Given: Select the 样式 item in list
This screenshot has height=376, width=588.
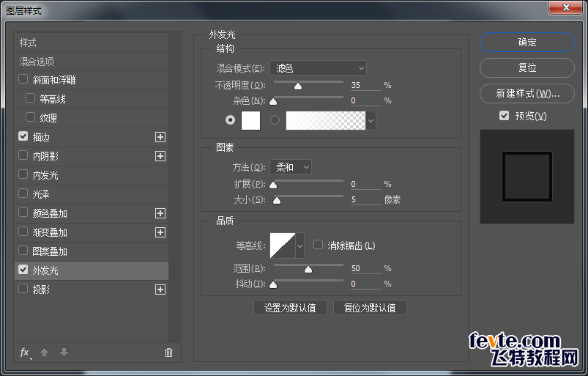Looking at the screenshot, I should 92,43.
